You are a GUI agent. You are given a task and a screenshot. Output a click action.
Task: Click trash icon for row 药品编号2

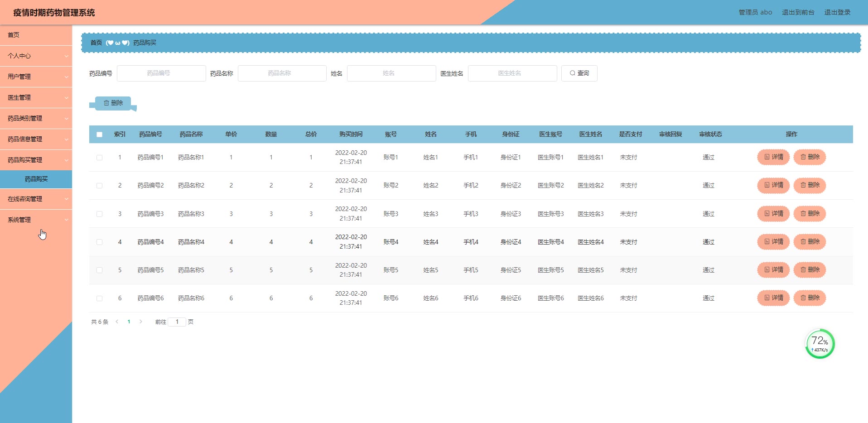803,185
